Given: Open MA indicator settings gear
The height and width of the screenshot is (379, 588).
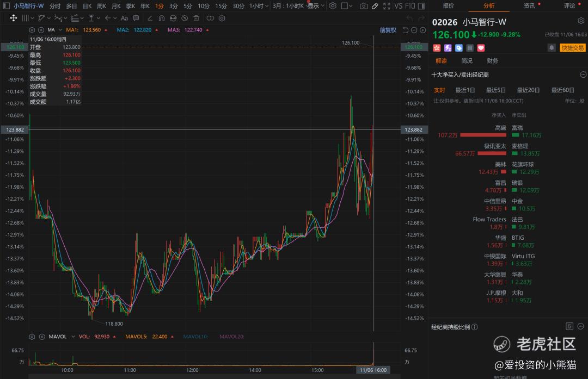Looking at the screenshot, I should click(x=32, y=30).
